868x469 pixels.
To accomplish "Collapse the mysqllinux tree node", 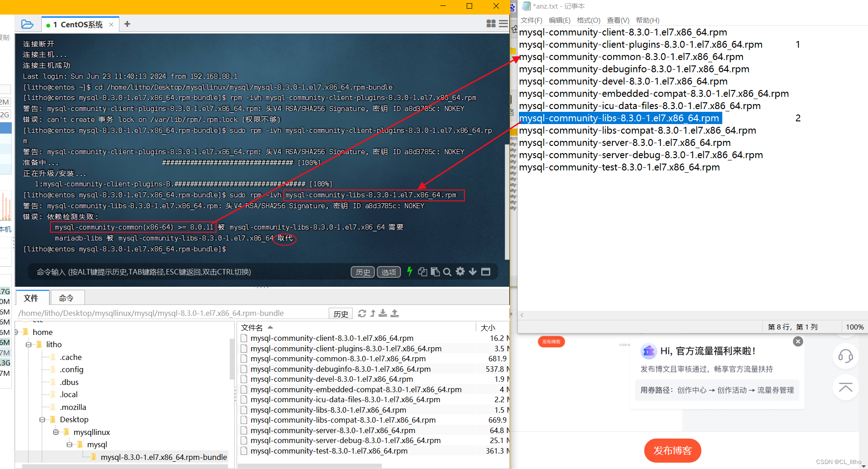I will click(56, 432).
